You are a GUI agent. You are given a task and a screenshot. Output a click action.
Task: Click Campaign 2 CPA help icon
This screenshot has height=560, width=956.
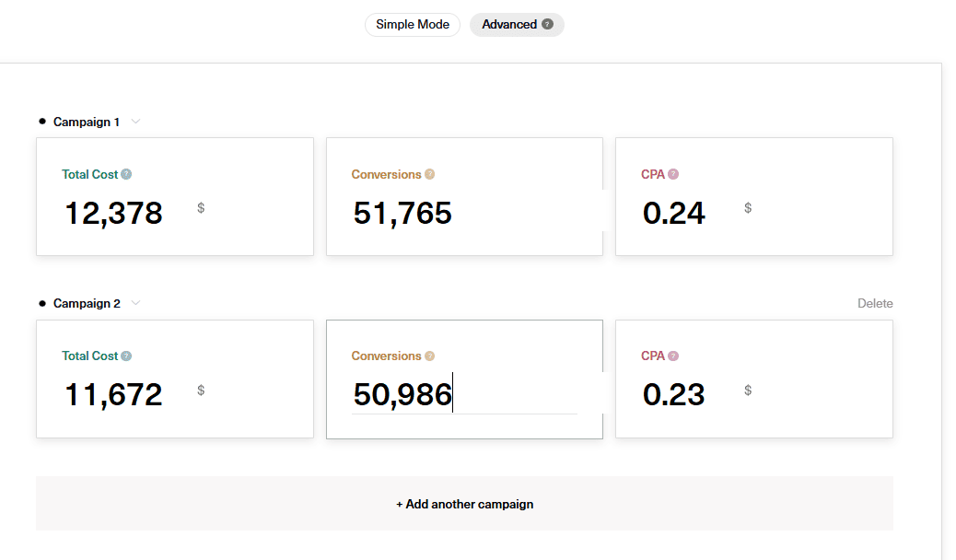[x=673, y=356]
